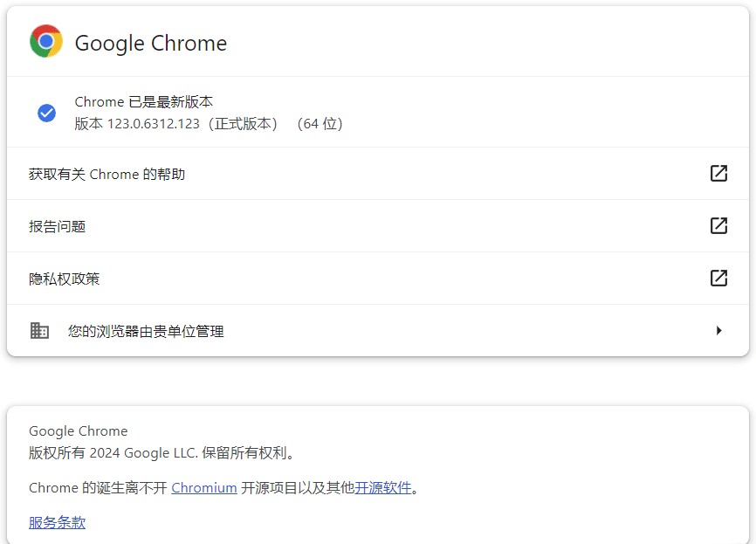Click the Google Chrome page heading

click(151, 44)
